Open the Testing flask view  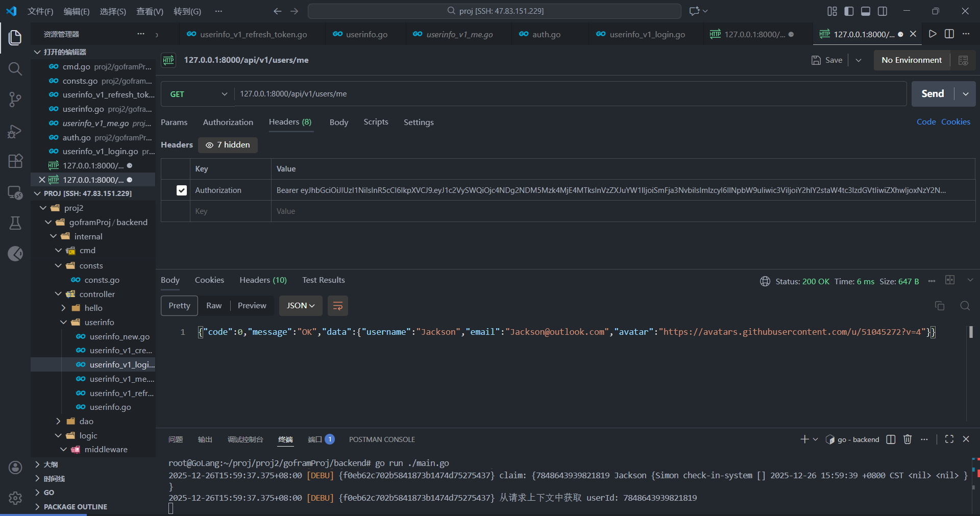[15, 223]
